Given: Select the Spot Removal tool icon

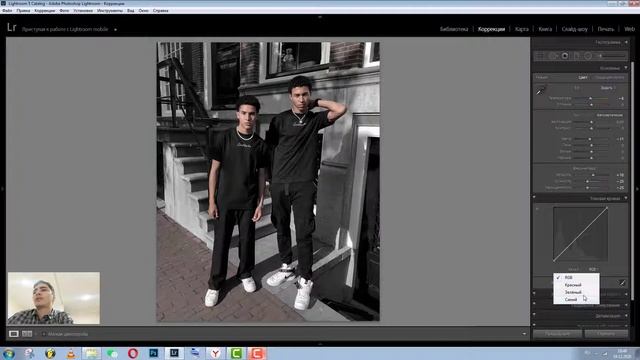Looking at the screenshot, I should (x=553, y=56).
